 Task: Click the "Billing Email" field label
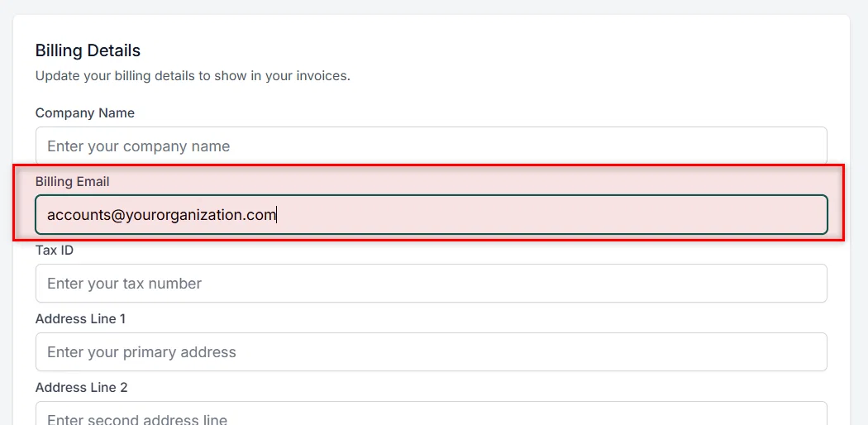tap(73, 182)
